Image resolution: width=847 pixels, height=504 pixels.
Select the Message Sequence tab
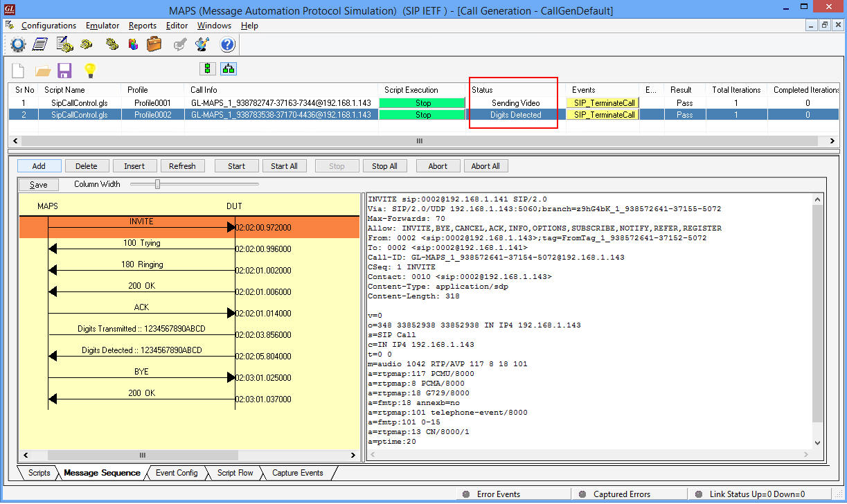(x=102, y=473)
